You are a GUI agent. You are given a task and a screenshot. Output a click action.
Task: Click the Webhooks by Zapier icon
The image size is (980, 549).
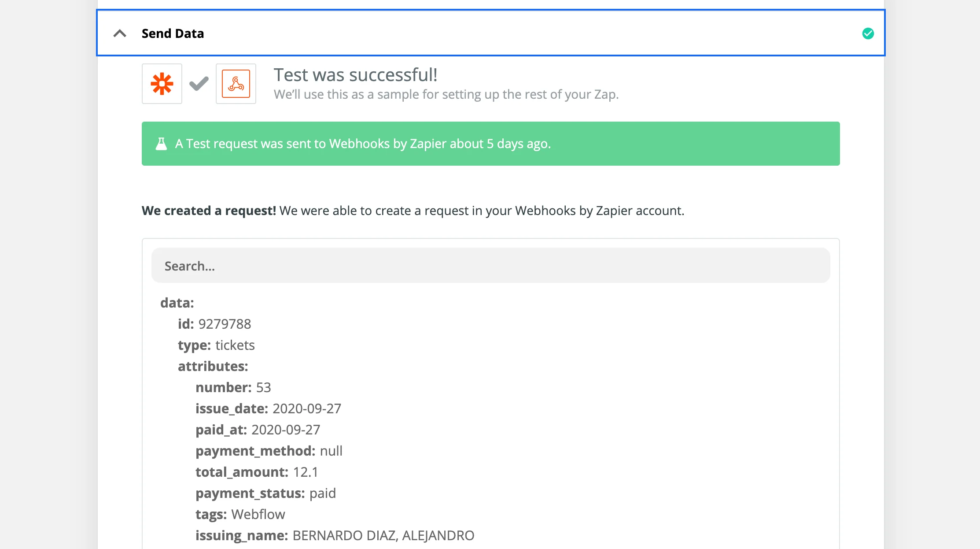point(236,84)
